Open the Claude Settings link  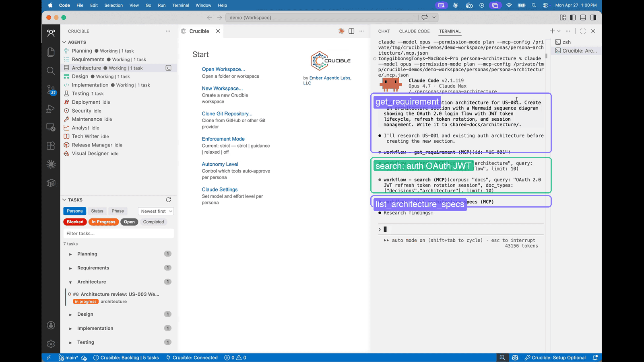[x=220, y=190]
